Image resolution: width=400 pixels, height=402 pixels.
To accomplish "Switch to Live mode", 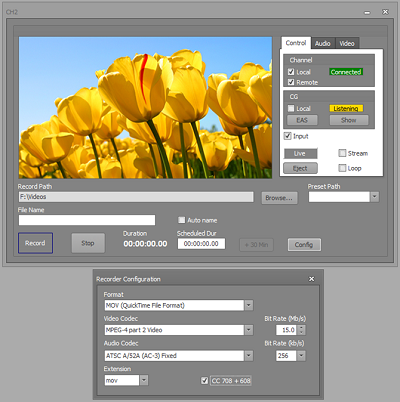I will coord(300,153).
